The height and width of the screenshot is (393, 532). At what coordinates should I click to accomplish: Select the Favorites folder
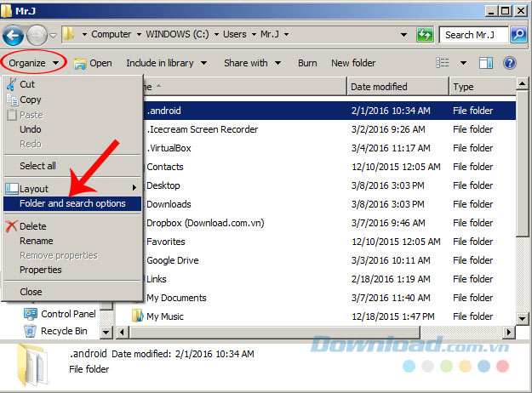tap(166, 242)
